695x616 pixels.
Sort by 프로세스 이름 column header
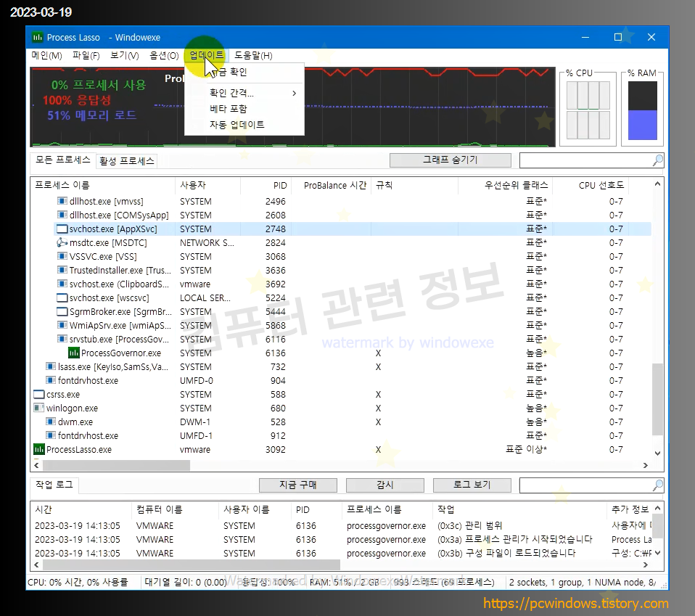103,185
